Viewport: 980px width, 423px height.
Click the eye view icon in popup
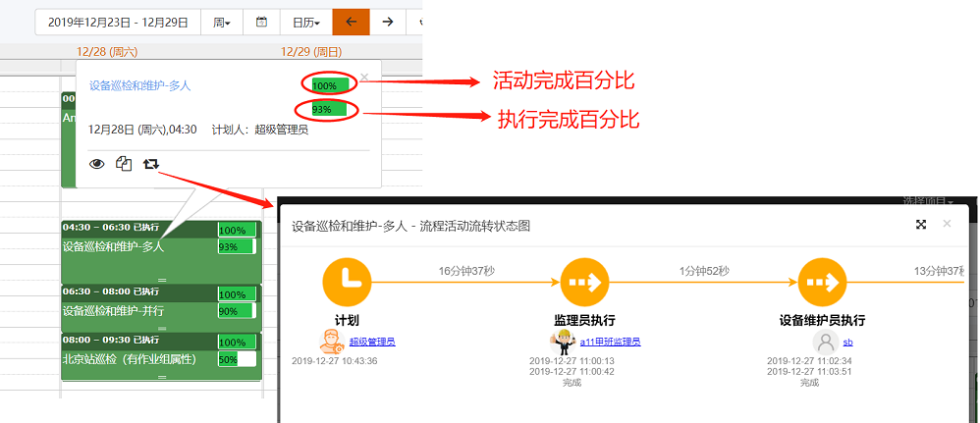96,164
